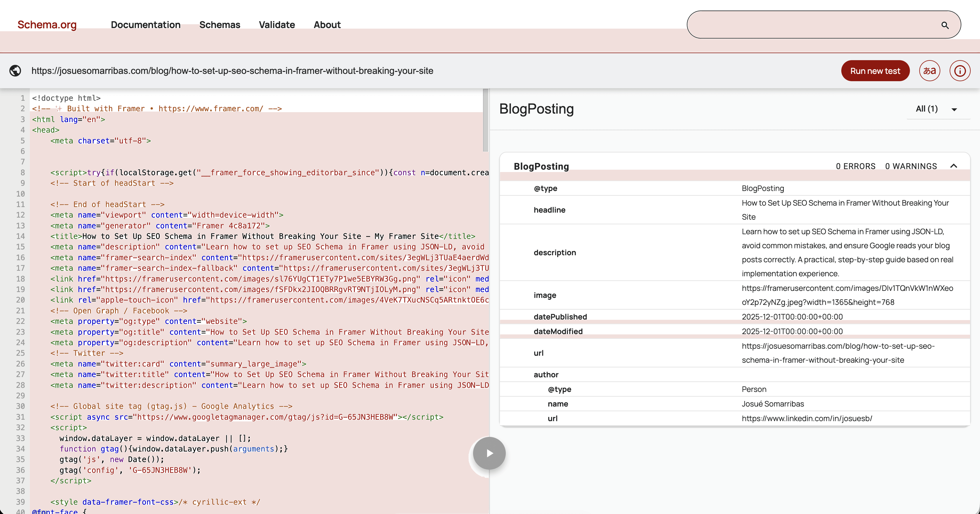Click the datePublished row
The image size is (980, 514).
click(734, 317)
